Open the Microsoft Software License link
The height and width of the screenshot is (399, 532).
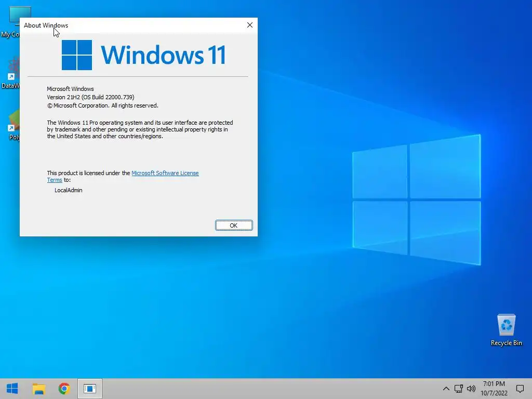pos(165,173)
